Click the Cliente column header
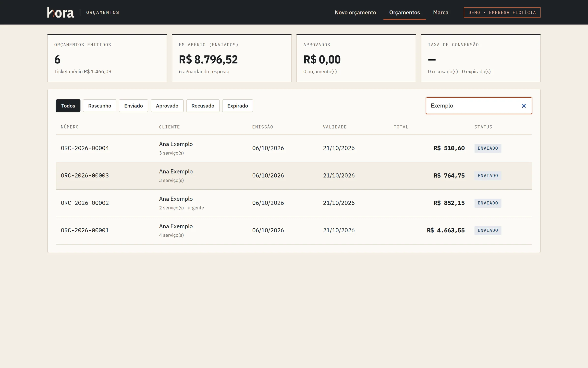 pyautogui.click(x=170, y=127)
